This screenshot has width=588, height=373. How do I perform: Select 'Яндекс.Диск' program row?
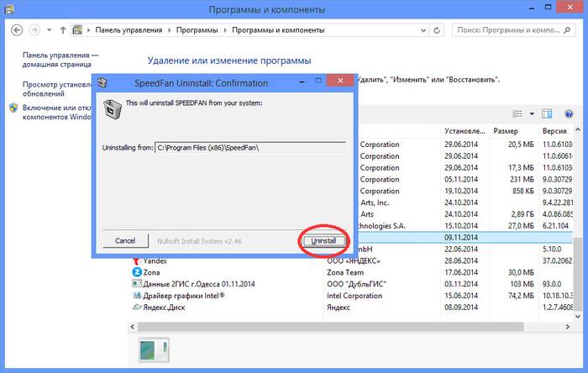point(350,307)
